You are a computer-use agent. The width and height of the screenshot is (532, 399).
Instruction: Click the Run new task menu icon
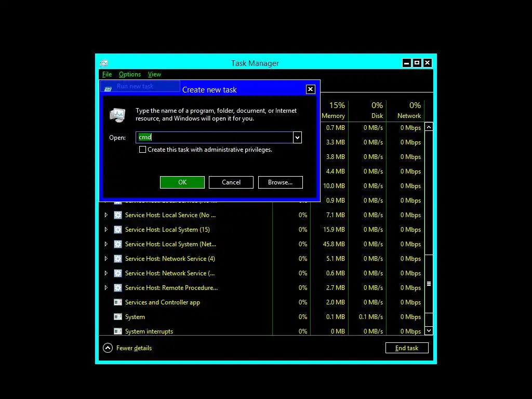pos(108,89)
